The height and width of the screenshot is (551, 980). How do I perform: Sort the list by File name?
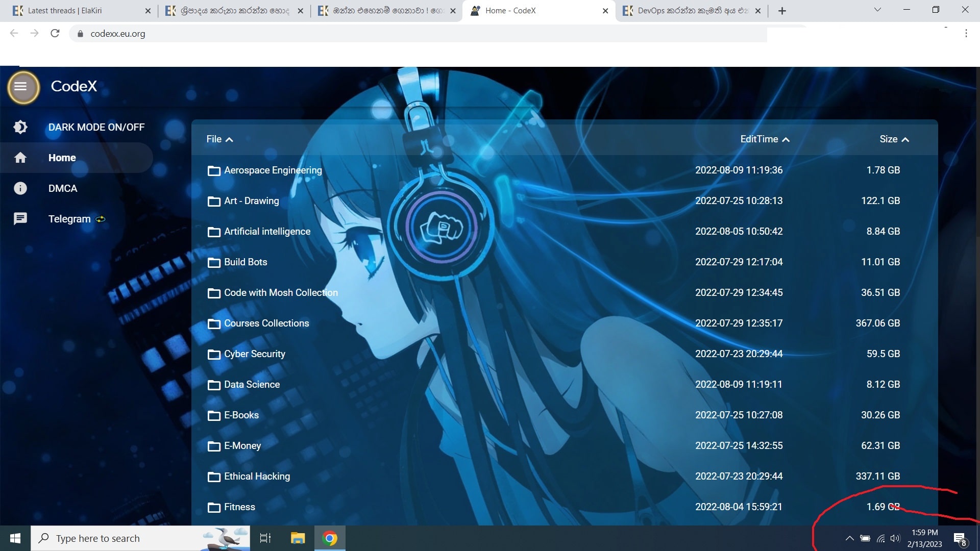[220, 139]
